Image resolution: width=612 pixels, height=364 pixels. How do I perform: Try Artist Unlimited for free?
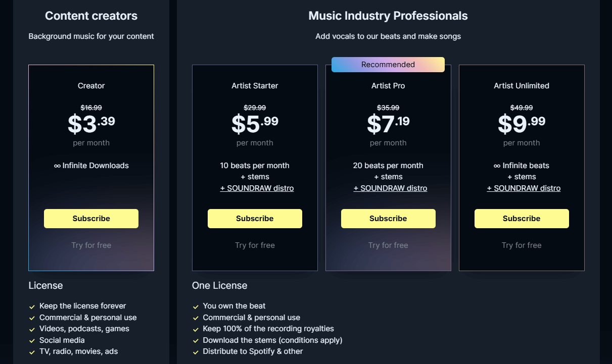pyautogui.click(x=522, y=245)
